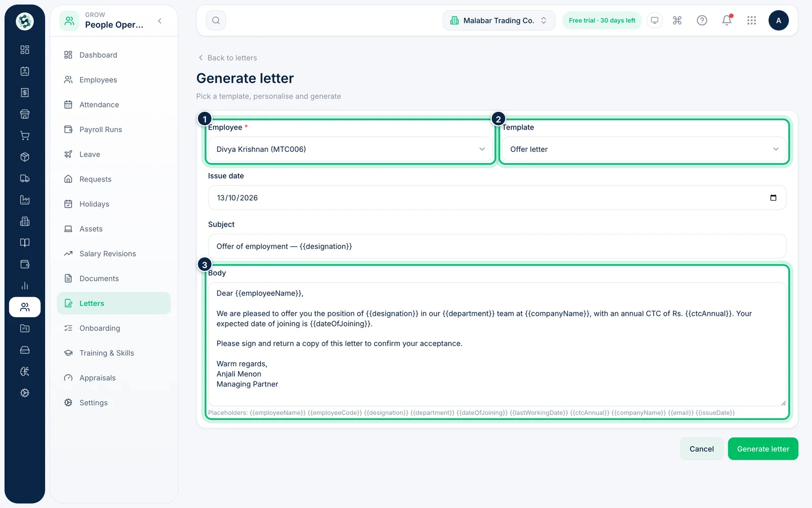Open the factory rail icon

click(x=24, y=200)
